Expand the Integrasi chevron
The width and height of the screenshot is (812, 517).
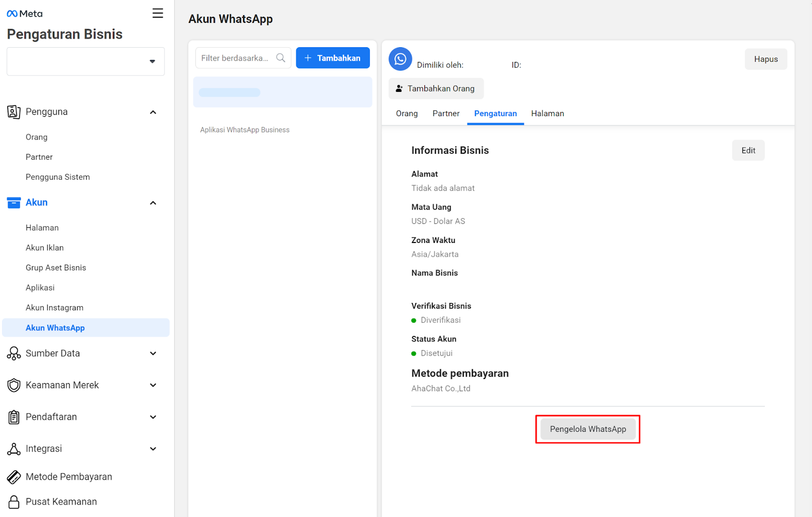(x=153, y=449)
